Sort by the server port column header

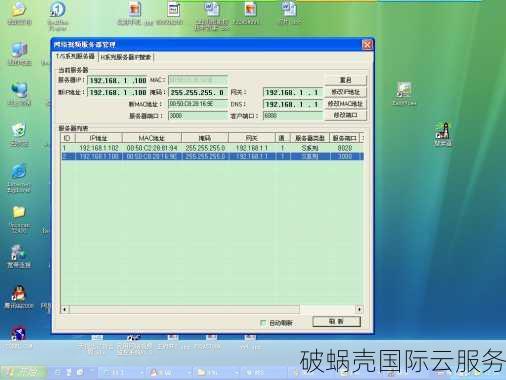pyautogui.click(x=345, y=138)
